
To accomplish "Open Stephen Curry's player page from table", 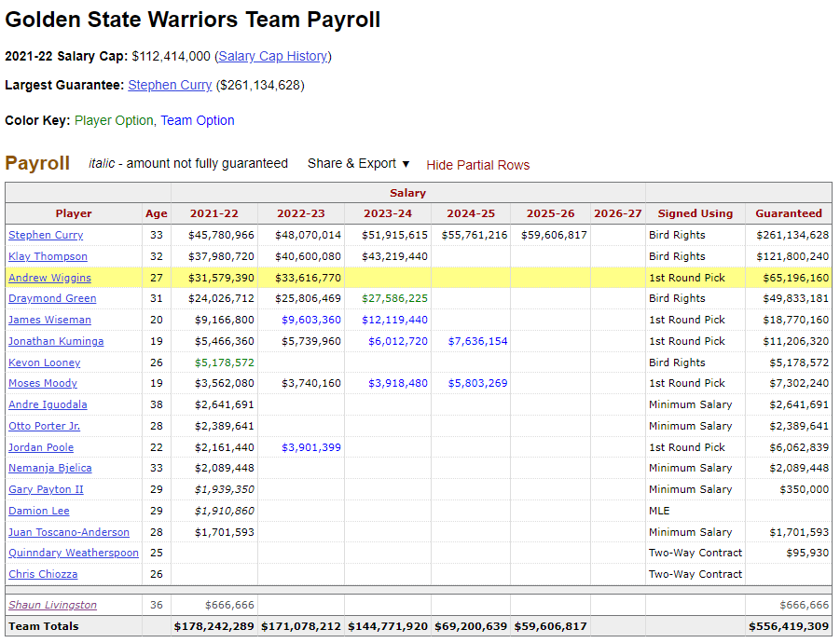I will click(x=46, y=235).
